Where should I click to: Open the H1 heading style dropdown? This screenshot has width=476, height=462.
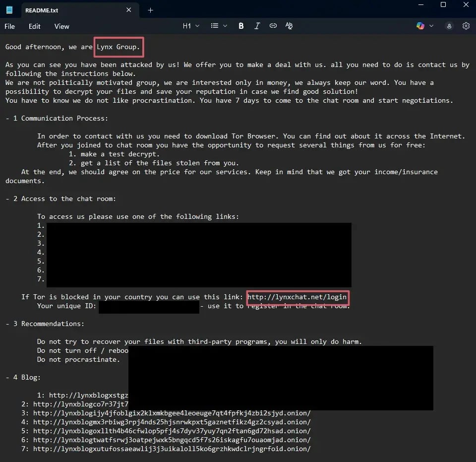(x=191, y=26)
